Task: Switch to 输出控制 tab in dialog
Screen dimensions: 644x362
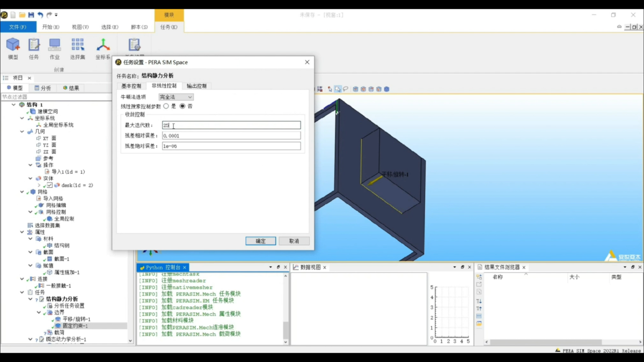Action: coord(196,86)
